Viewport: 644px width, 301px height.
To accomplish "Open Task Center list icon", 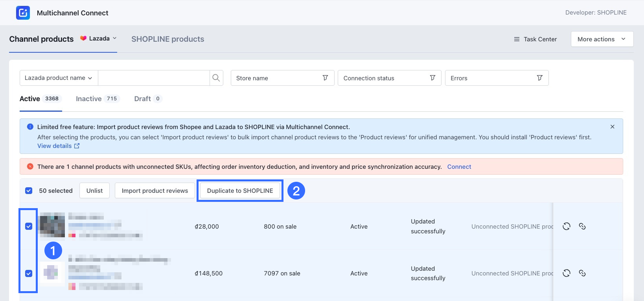I will point(517,39).
